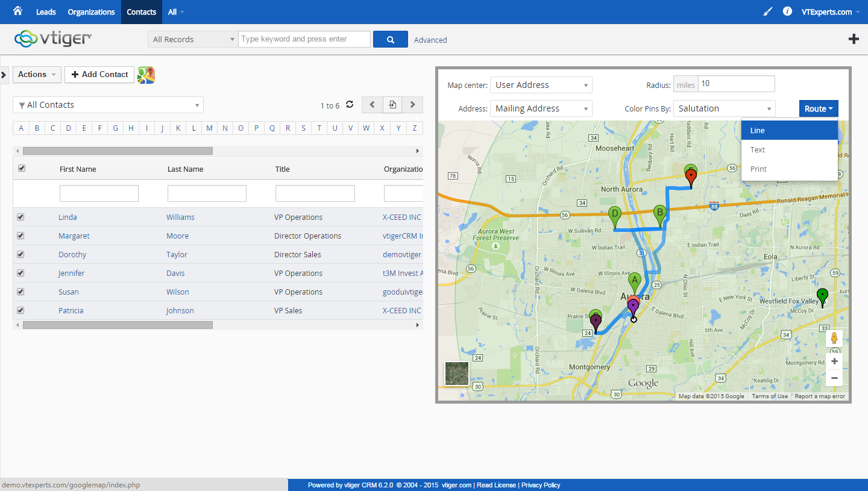Toggle the Route dropdown button
The height and width of the screenshot is (491, 868).
click(819, 108)
